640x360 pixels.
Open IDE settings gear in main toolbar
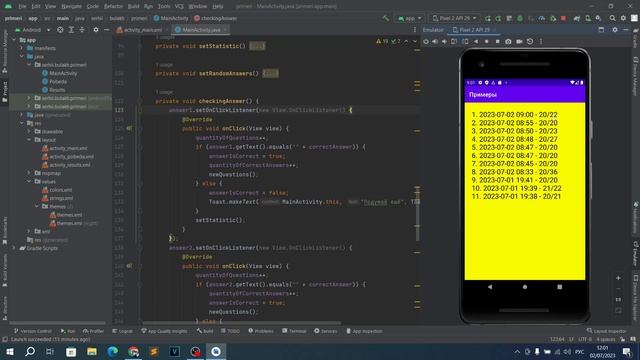[x=623, y=18]
